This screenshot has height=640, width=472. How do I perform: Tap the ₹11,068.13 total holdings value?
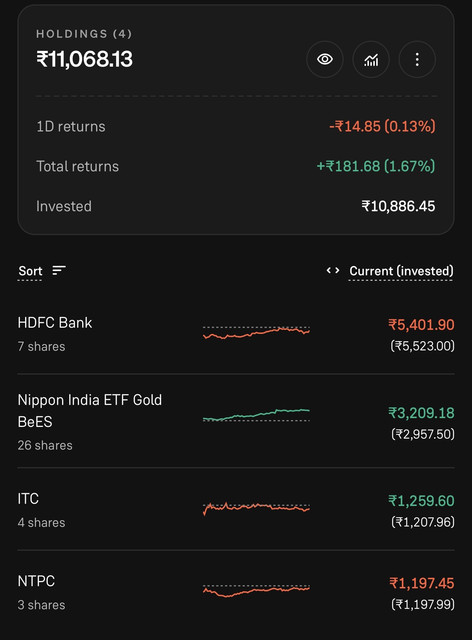tap(85, 59)
